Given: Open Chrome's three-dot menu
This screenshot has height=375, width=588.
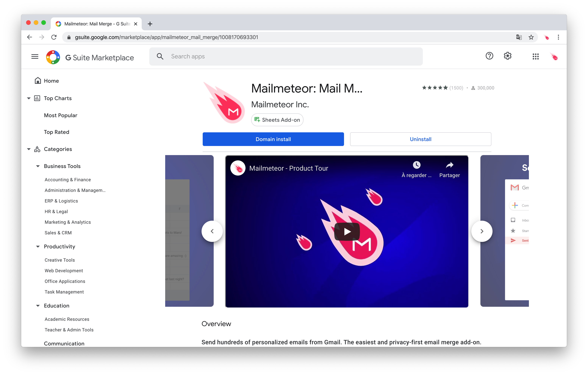Looking at the screenshot, I should pos(558,37).
